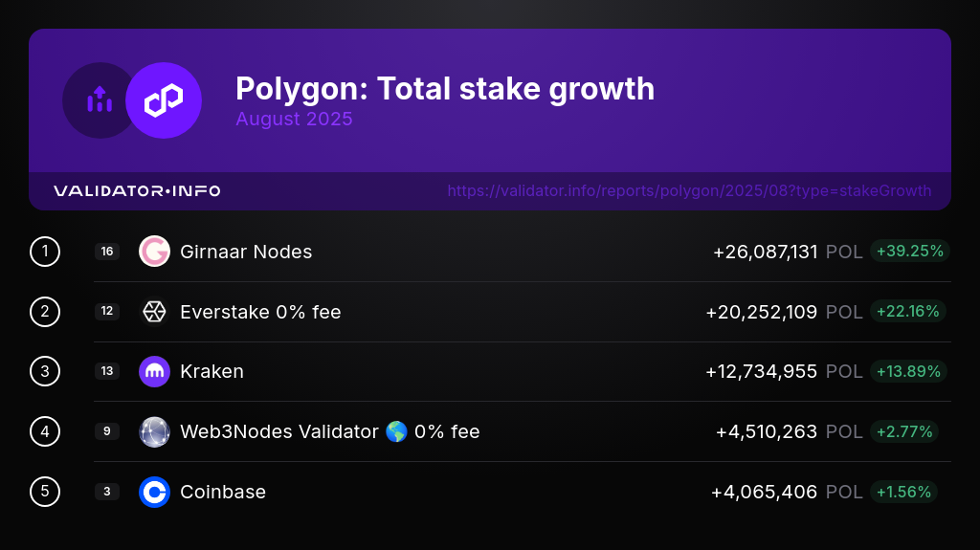Click the Polygon logo icon in header
The height and width of the screenshot is (550, 980).
pos(164,100)
